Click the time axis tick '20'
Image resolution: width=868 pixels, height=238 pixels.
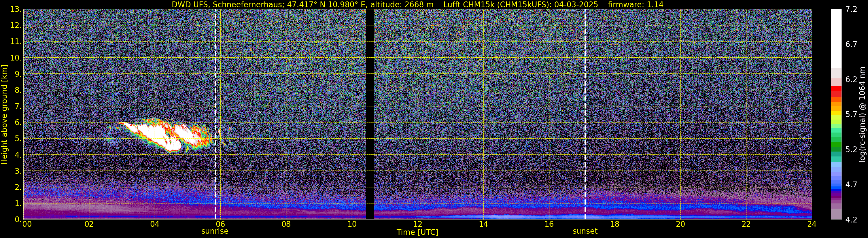[680, 224]
